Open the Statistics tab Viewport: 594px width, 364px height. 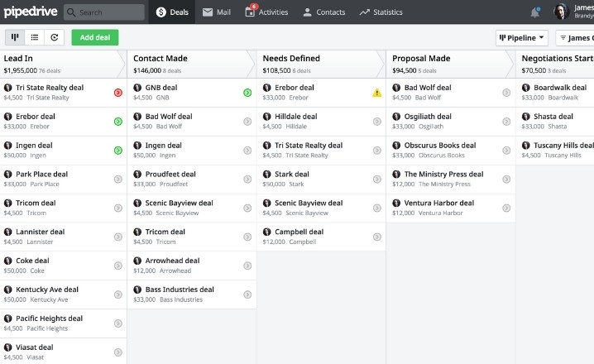coord(381,12)
